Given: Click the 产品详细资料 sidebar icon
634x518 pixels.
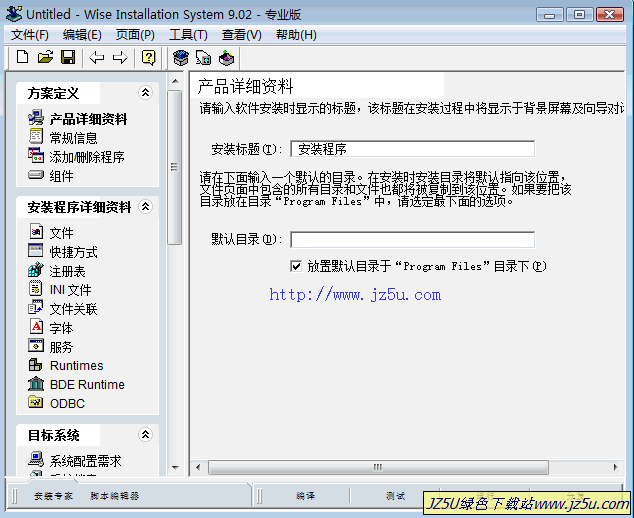Looking at the screenshot, I should tap(36, 118).
